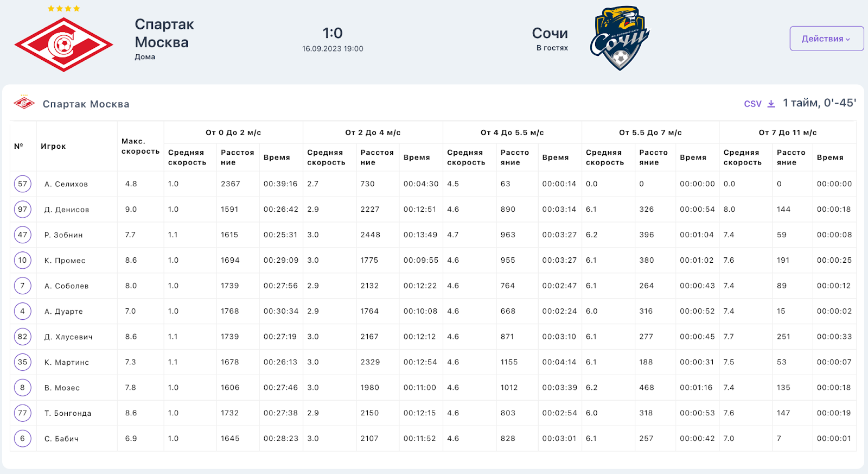Click player number badge 77
Image resolution: width=868 pixels, height=474 pixels.
coord(22,413)
